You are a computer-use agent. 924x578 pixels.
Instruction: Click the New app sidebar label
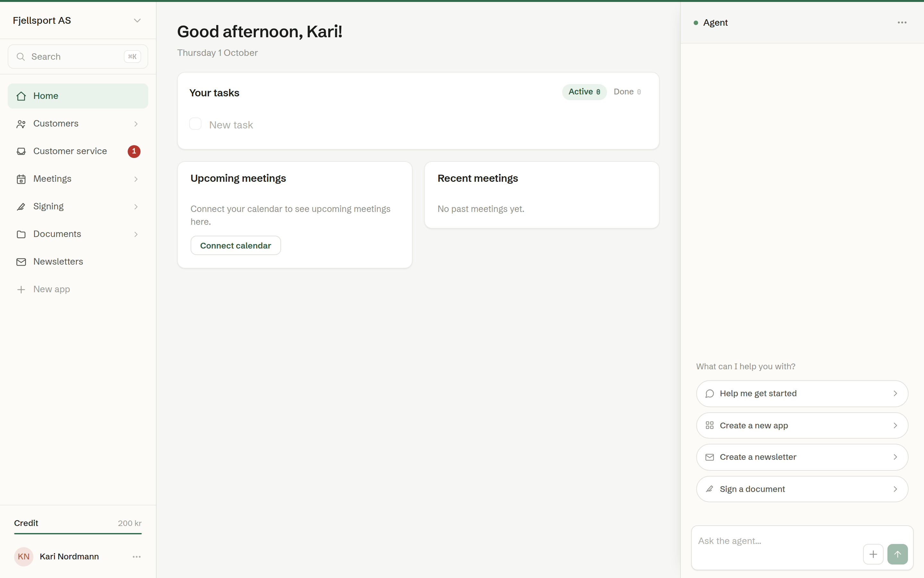52,289
